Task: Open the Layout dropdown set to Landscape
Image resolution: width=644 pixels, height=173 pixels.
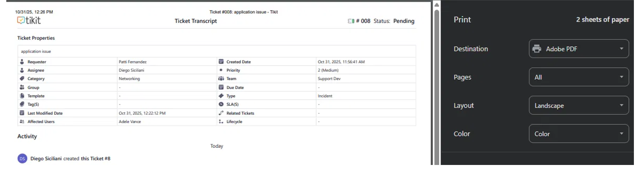Action: click(579, 105)
